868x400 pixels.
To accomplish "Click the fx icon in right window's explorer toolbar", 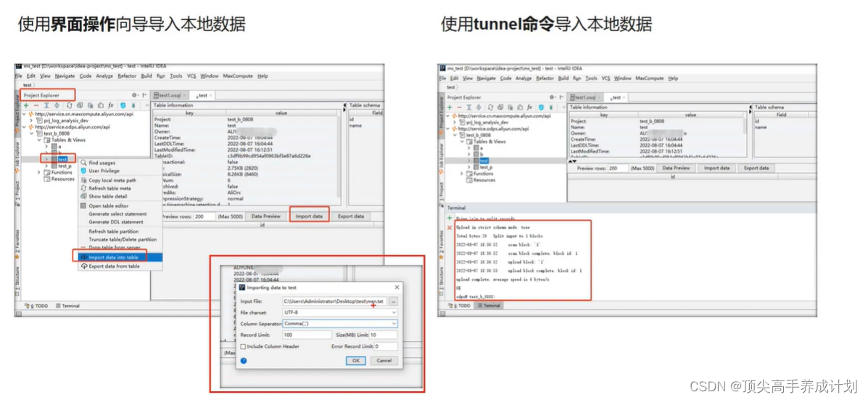I will pyautogui.click(x=530, y=107).
